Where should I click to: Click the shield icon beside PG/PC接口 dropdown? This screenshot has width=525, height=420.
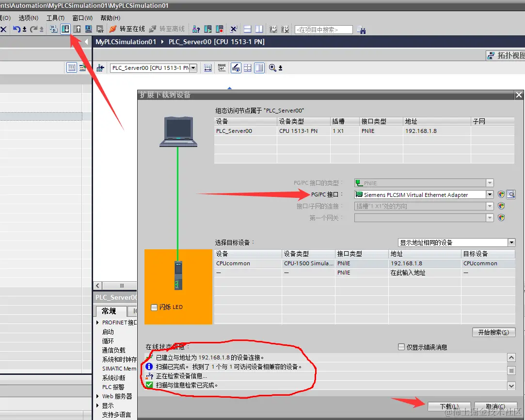click(501, 194)
